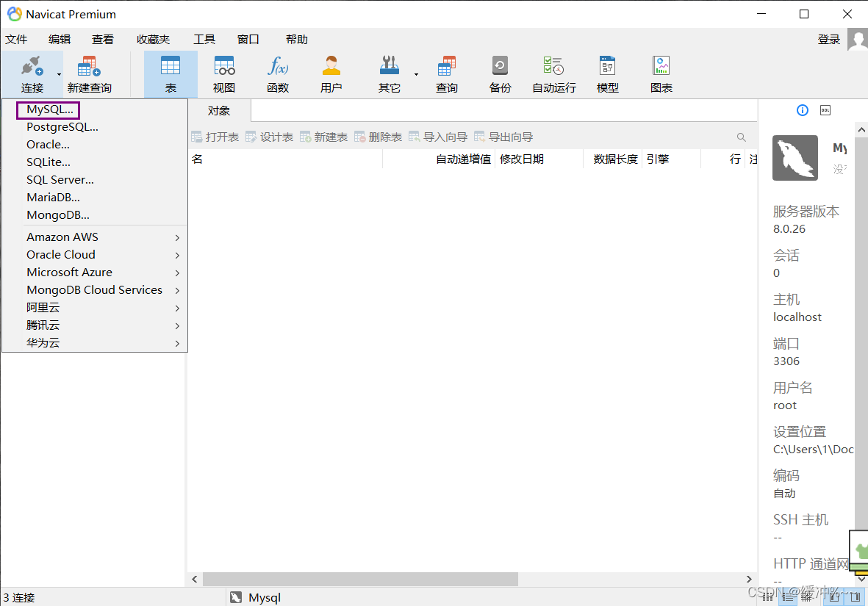Click 打开表 open table button
This screenshot has height=606, width=868.
click(x=215, y=137)
